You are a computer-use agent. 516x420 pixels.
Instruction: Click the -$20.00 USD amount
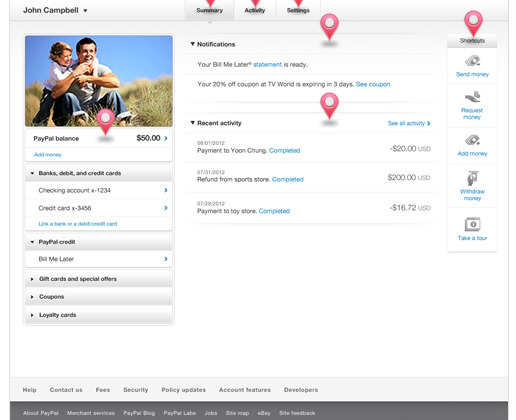pos(410,149)
